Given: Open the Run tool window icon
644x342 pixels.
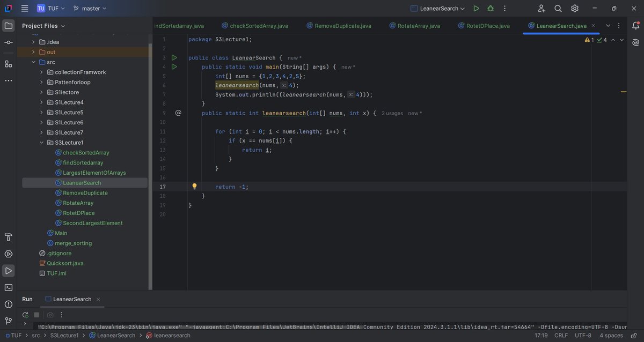Looking at the screenshot, I should 9,271.
